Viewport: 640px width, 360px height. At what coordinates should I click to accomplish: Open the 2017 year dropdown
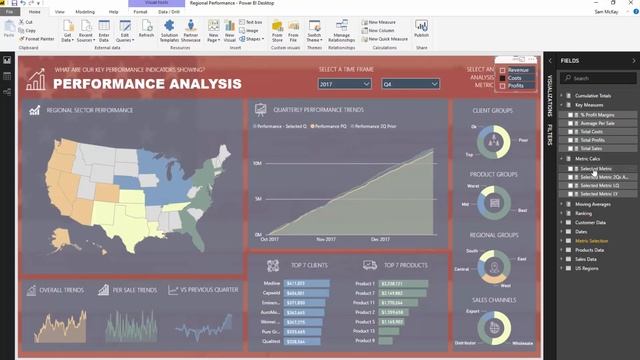[x=344, y=84]
